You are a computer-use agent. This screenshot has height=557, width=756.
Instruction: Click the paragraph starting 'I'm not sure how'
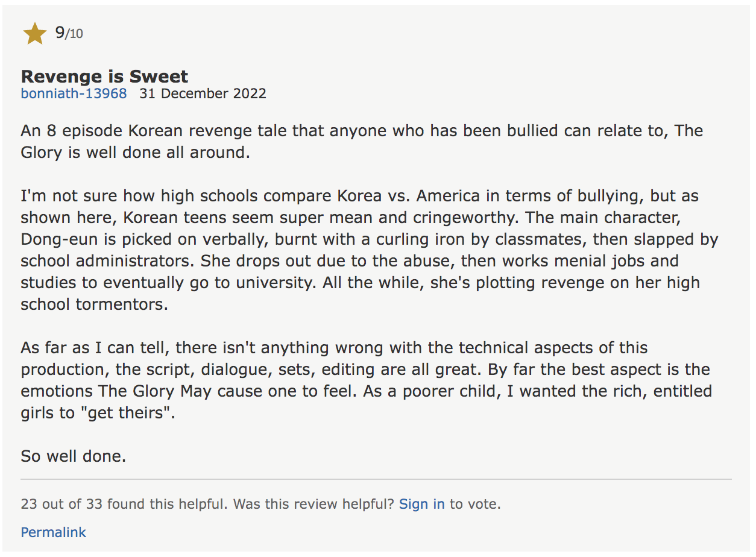369,250
